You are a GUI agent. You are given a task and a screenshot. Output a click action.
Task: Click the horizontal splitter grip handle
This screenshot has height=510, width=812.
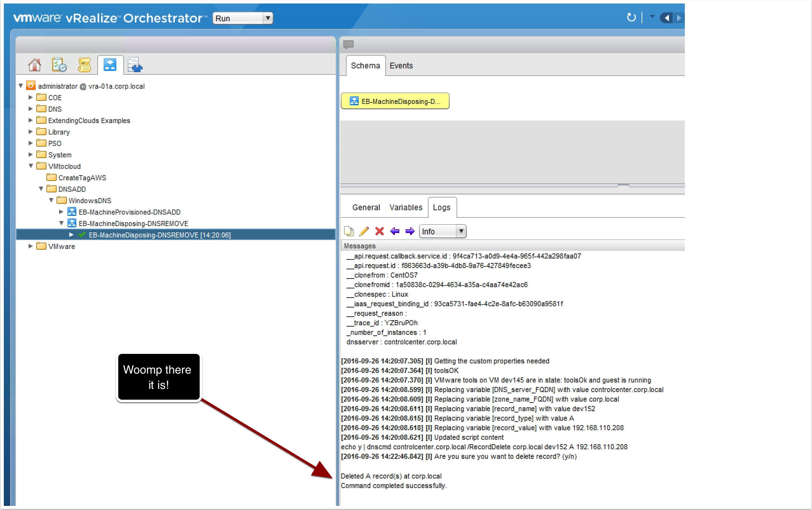point(623,185)
